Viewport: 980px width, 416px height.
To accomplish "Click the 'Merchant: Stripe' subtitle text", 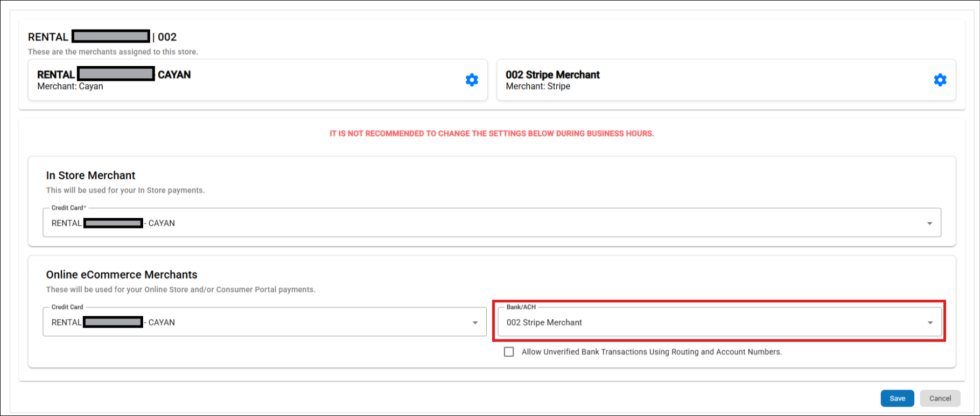I will [537, 86].
